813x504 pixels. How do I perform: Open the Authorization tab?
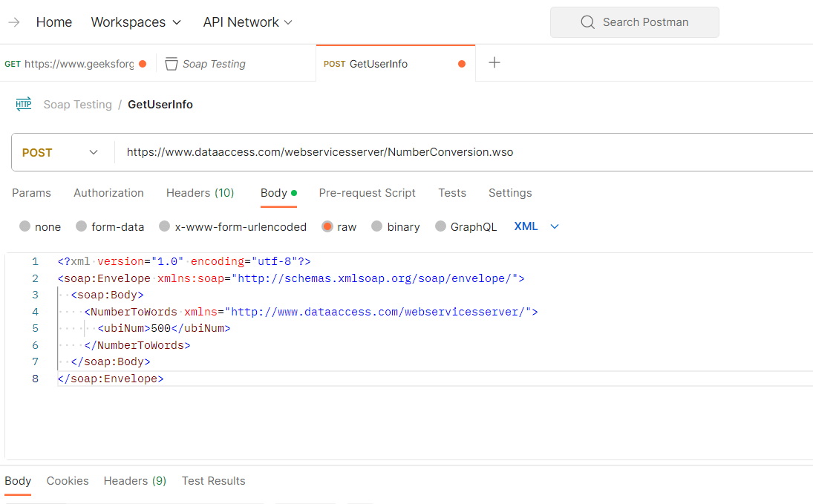tap(108, 193)
